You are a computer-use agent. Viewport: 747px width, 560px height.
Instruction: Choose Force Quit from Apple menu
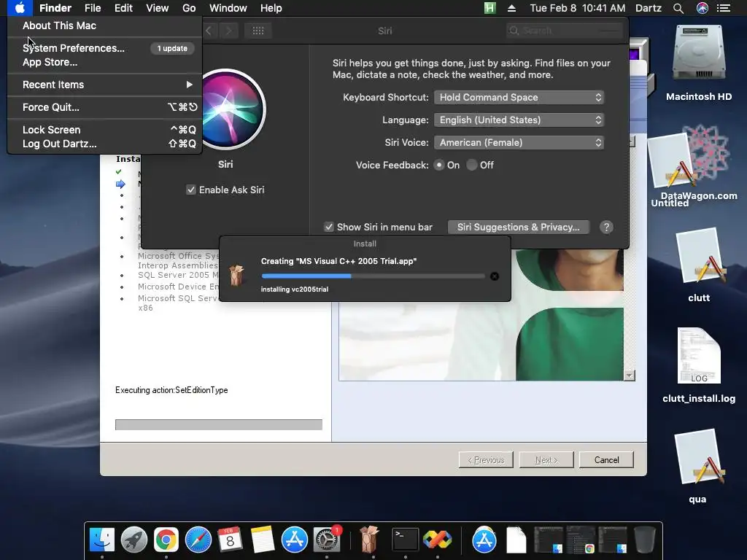tap(105, 107)
